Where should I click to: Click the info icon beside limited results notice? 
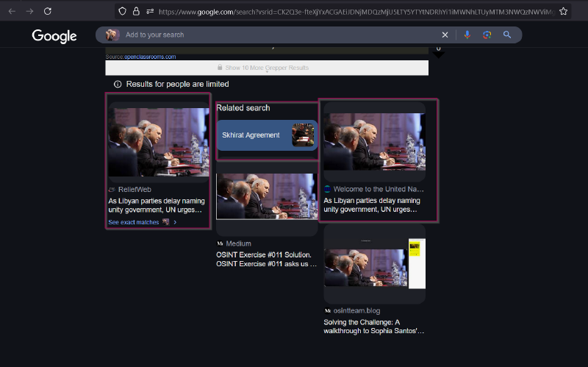tap(118, 85)
